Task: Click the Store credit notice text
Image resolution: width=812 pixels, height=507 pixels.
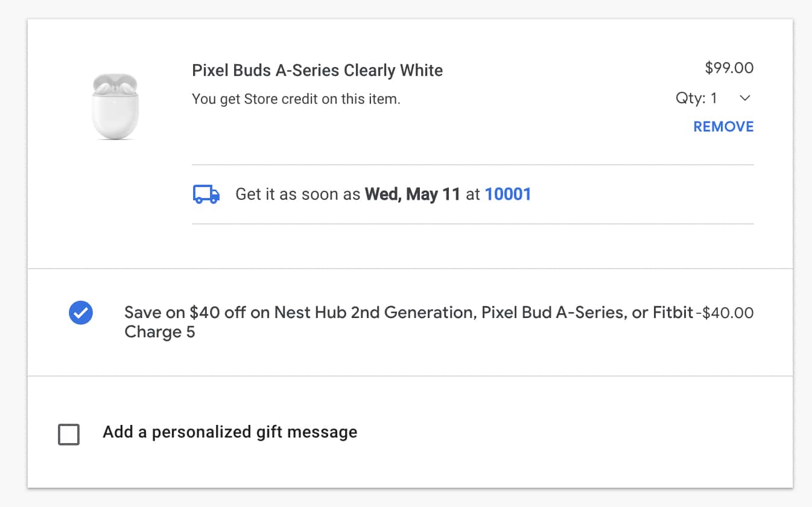Action: pyautogui.click(x=296, y=99)
